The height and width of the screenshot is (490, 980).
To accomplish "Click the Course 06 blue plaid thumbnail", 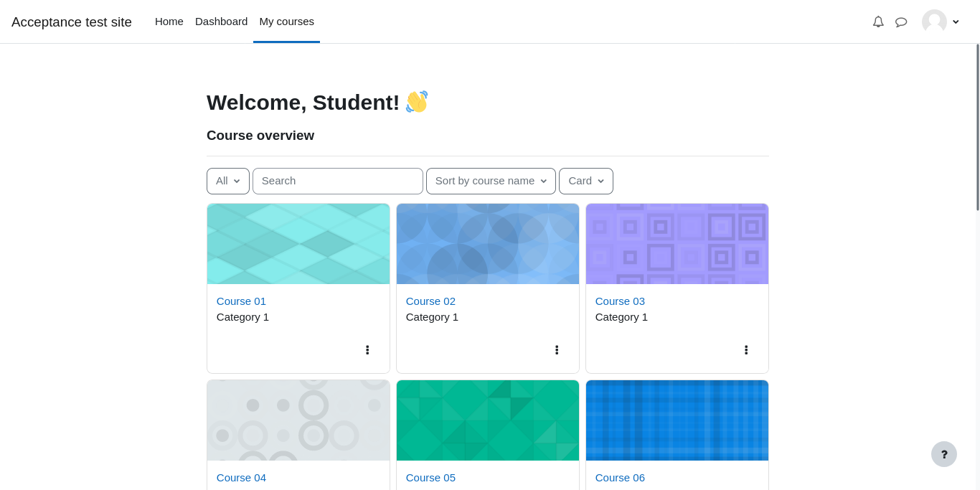I will click(677, 420).
